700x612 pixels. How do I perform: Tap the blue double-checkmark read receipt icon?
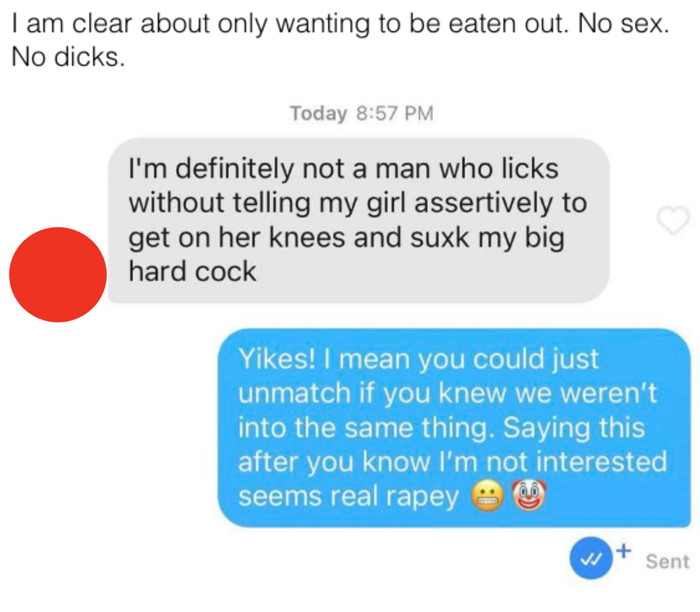[591, 562]
